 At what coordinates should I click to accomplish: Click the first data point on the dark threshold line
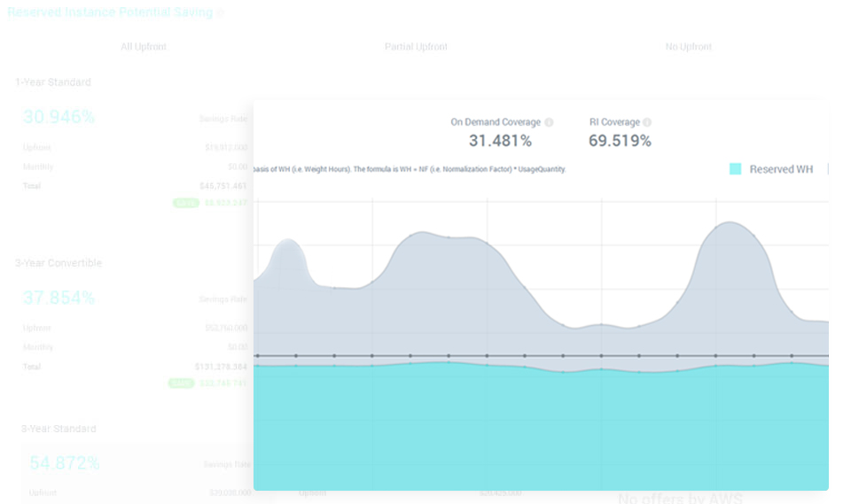coord(257,356)
